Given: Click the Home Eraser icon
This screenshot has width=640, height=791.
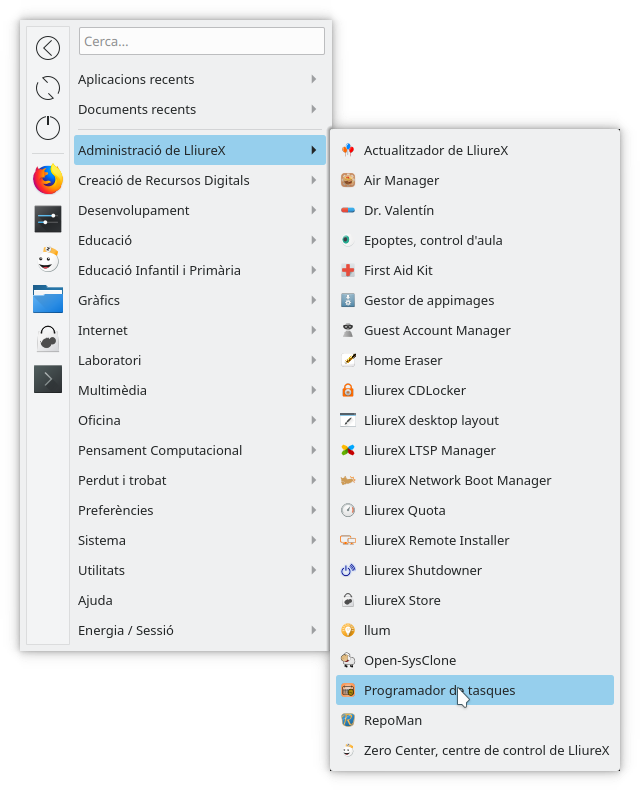Looking at the screenshot, I should coord(348,360).
